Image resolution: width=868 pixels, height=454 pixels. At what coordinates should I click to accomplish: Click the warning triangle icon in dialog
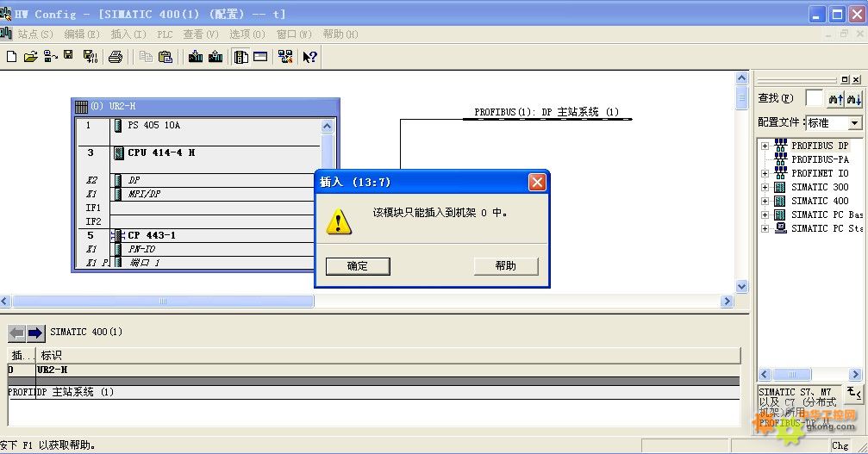[x=338, y=221]
